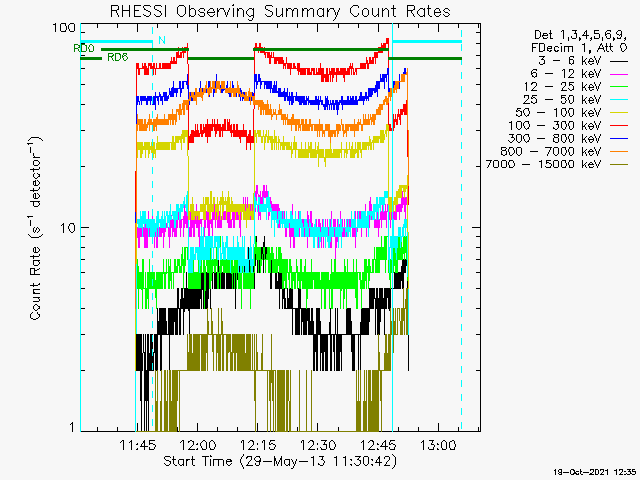The width and height of the screenshot is (640, 480).
Task: Click the 100 y-axis tick label
Action: coord(64,28)
